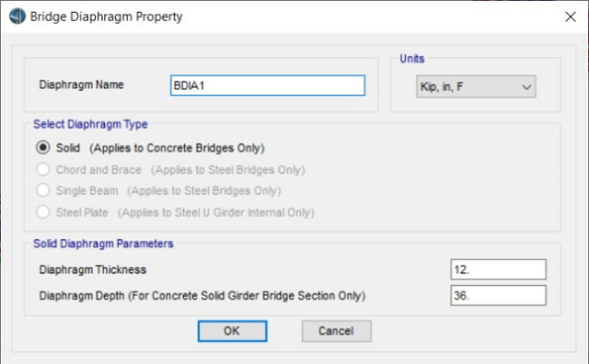The height and width of the screenshot is (364, 589).
Task: Close the Bridge Diaphragm Property dialog
Action: [x=570, y=17]
